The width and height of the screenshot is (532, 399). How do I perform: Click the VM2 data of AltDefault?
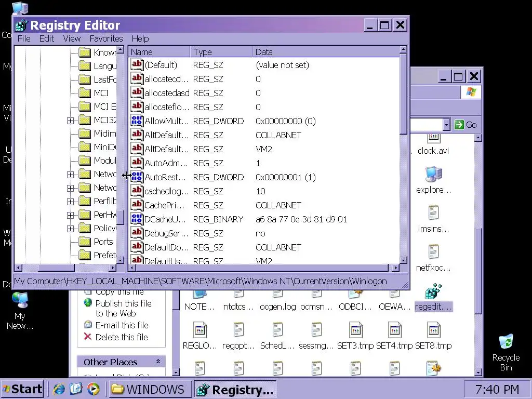click(x=263, y=149)
